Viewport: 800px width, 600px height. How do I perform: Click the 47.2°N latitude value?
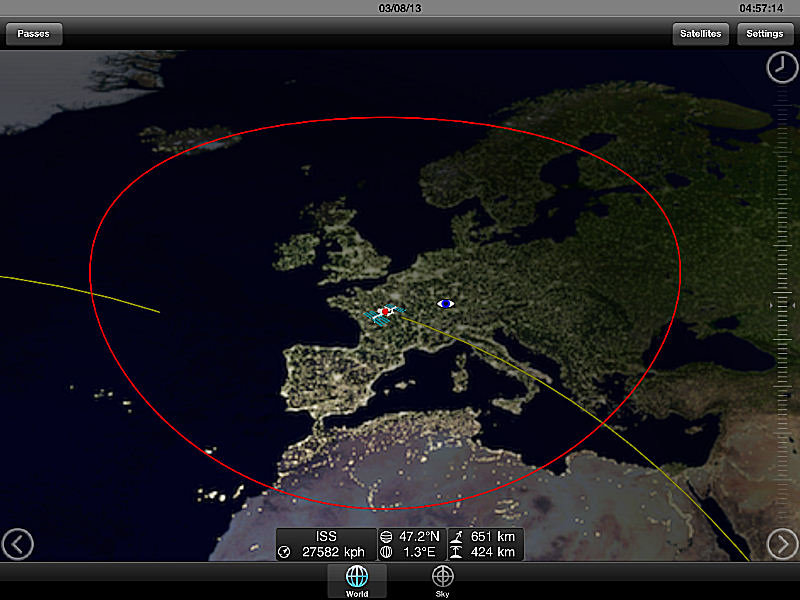(x=419, y=536)
